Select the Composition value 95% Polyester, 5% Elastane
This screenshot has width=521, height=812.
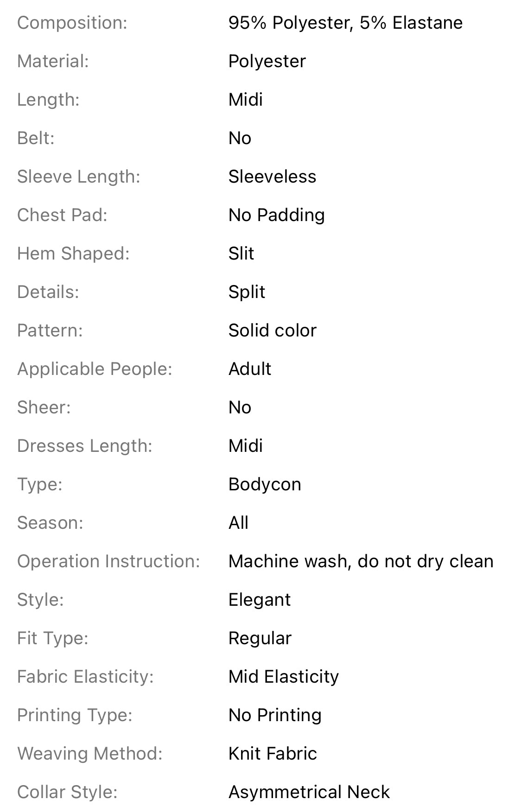(345, 23)
